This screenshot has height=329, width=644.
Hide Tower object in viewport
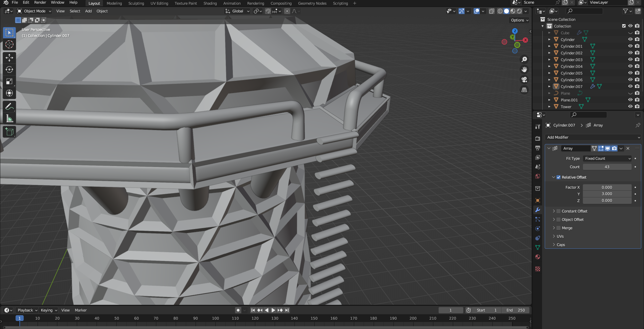pos(630,106)
